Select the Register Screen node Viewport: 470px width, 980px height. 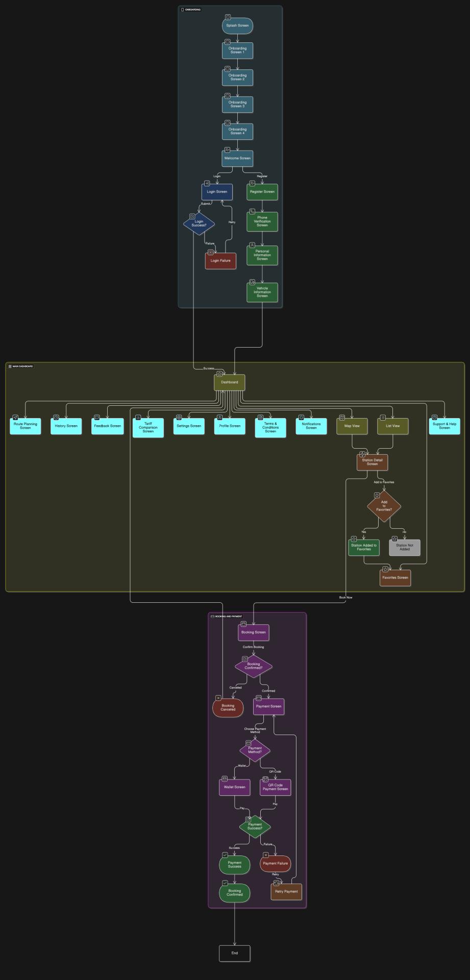(x=262, y=192)
